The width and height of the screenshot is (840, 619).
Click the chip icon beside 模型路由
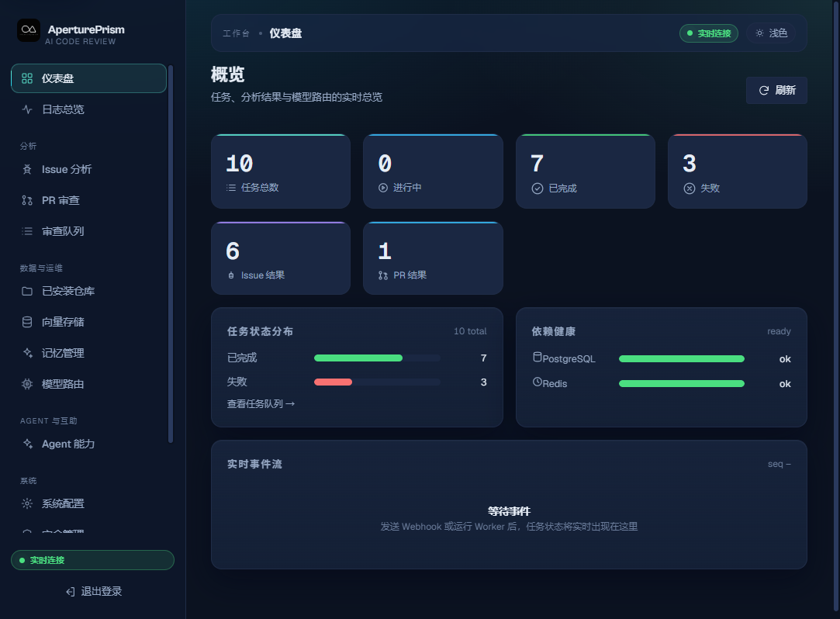click(27, 384)
